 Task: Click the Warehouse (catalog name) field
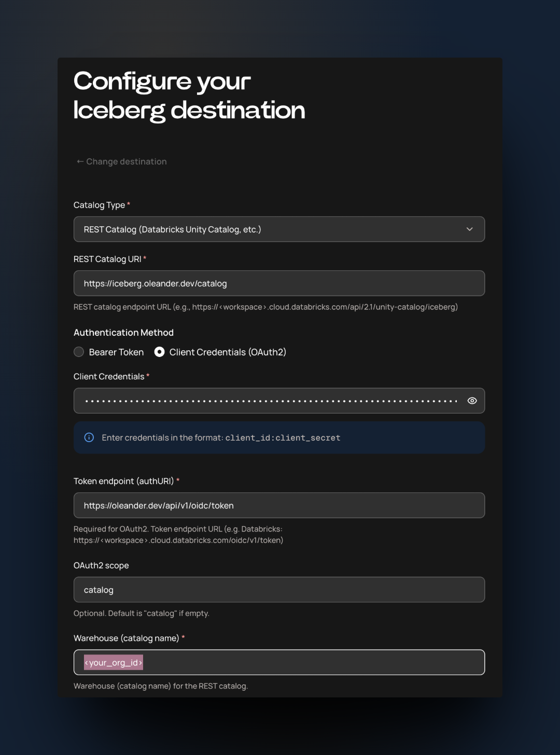point(279,663)
